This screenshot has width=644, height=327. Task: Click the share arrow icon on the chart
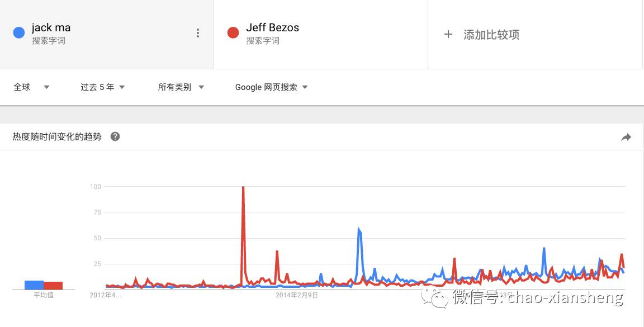click(x=626, y=137)
